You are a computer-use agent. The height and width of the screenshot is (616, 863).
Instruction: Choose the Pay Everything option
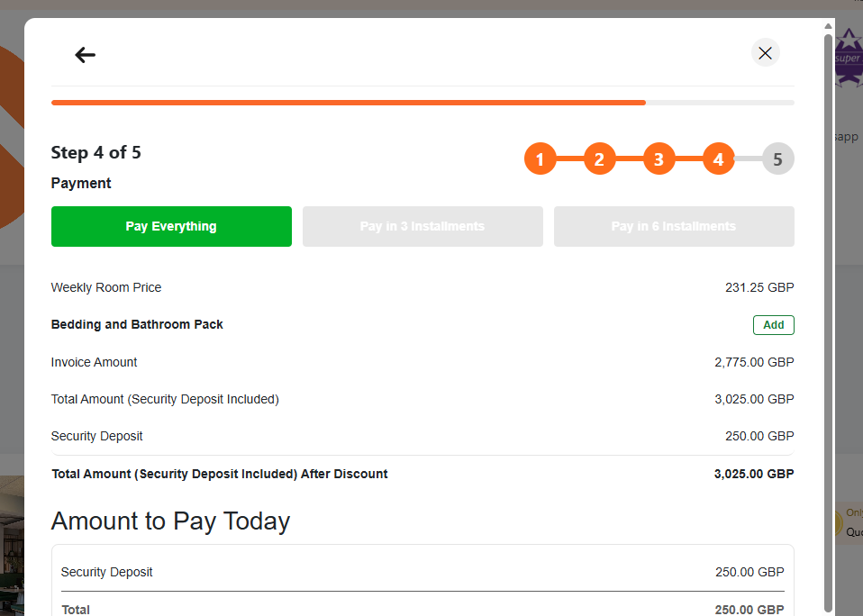(x=171, y=227)
